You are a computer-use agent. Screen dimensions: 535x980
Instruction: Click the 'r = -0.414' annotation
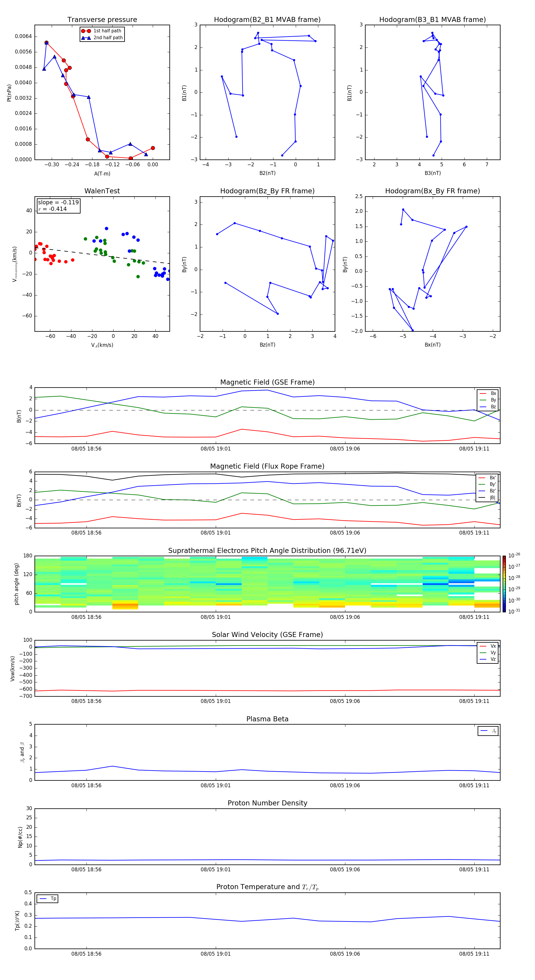[53, 209]
